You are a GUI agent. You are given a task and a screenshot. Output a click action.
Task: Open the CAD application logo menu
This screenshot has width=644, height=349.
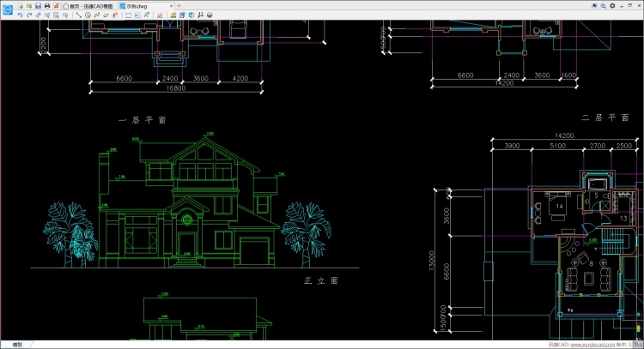[8, 9]
